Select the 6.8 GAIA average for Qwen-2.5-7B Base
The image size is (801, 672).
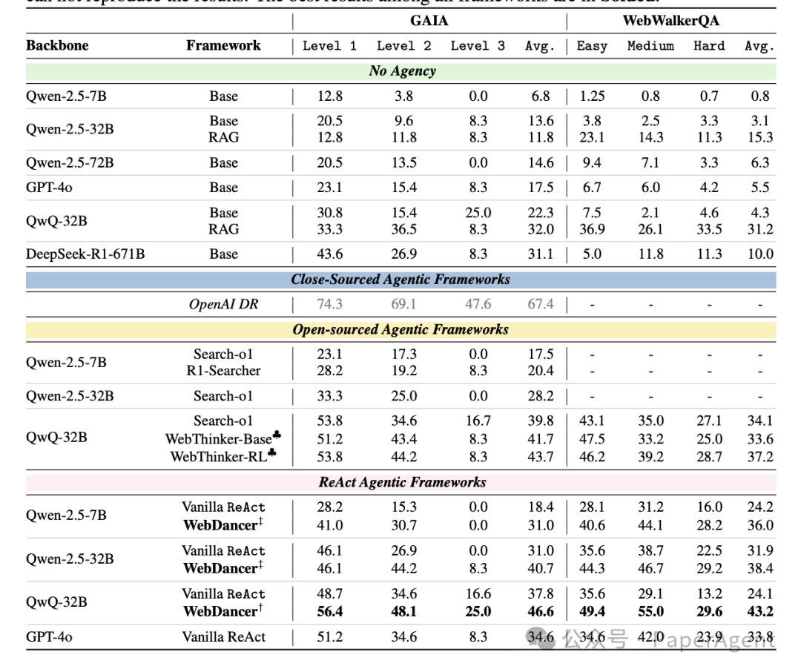click(x=541, y=96)
